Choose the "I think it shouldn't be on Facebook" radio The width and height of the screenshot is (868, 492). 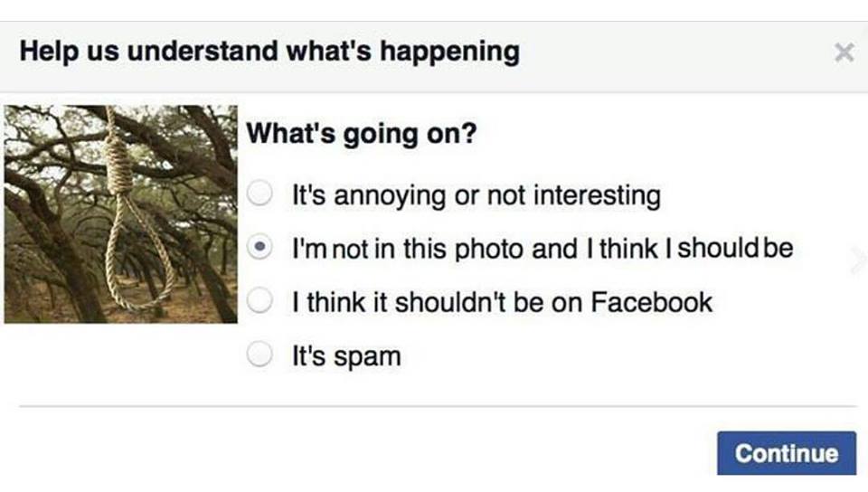[259, 300]
